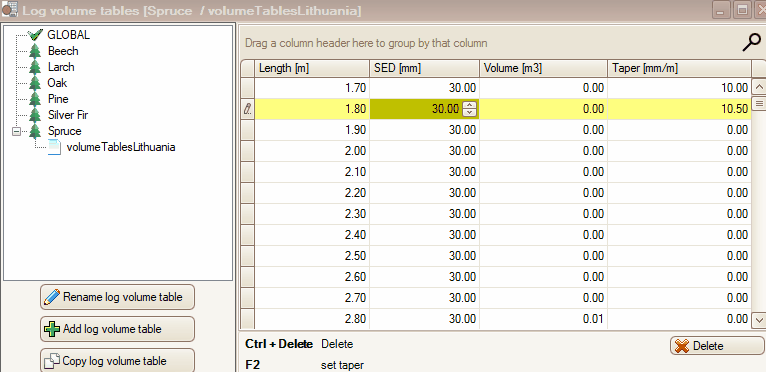Image resolution: width=766 pixels, height=372 pixels.
Task: Click the Spruce tree icon
Action: (x=35, y=131)
